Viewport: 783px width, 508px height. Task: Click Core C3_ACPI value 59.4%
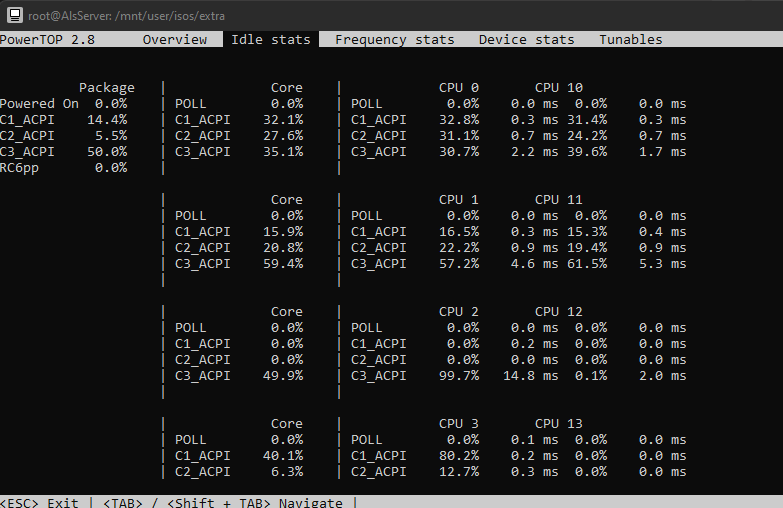pyautogui.click(x=283, y=264)
